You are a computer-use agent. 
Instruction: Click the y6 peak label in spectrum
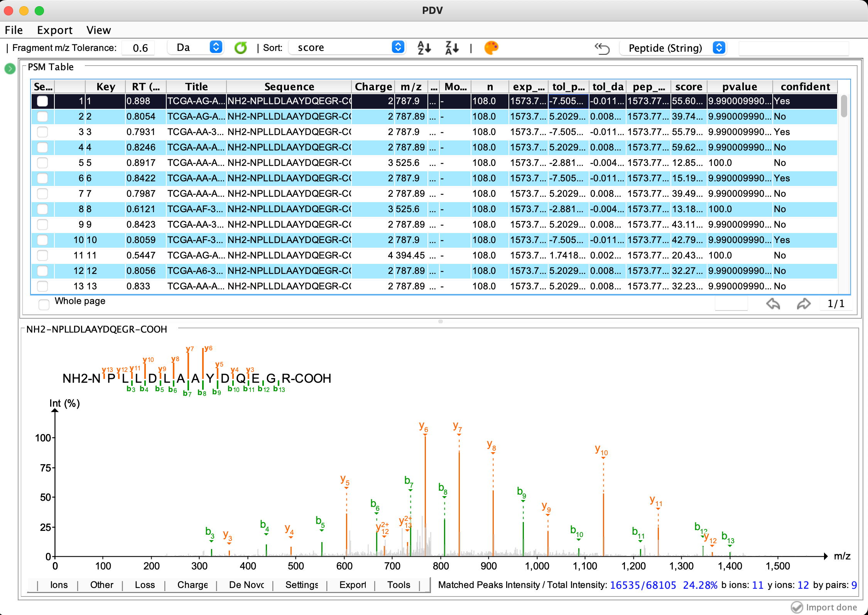[x=424, y=427]
